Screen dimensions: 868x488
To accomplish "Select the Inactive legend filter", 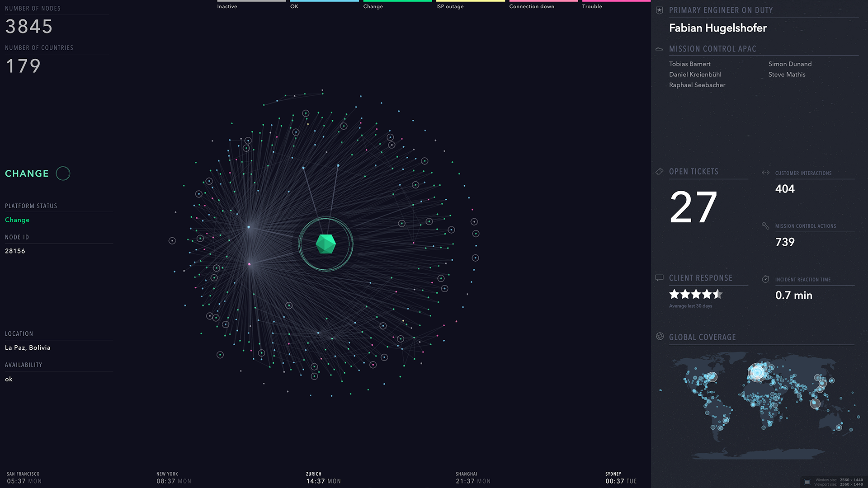I will [227, 6].
